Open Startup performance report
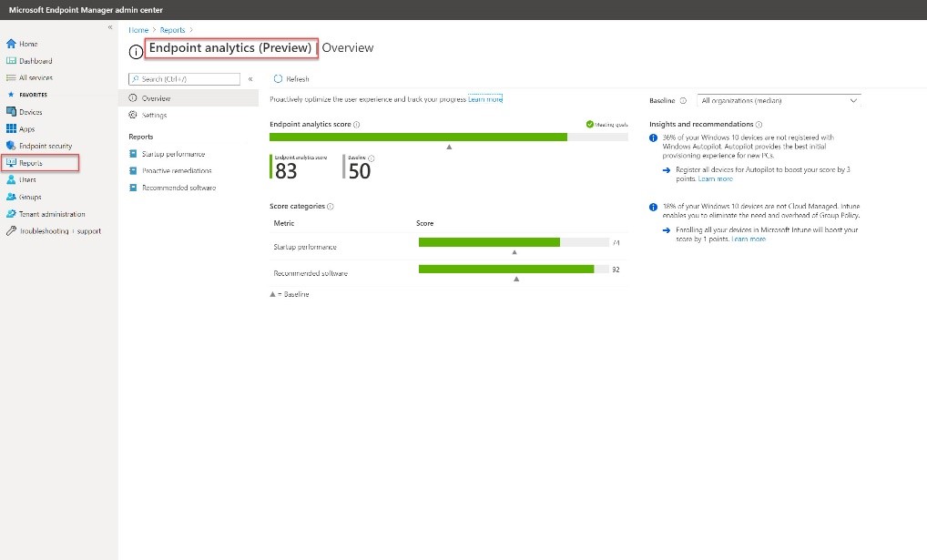The width and height of the screenshot is (927, 560). point(173,154)
